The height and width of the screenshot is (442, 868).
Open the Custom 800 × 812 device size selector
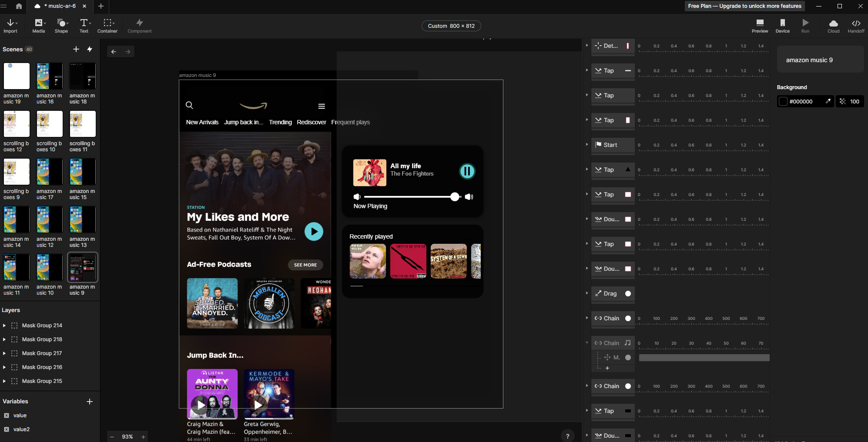pos(451,26)
